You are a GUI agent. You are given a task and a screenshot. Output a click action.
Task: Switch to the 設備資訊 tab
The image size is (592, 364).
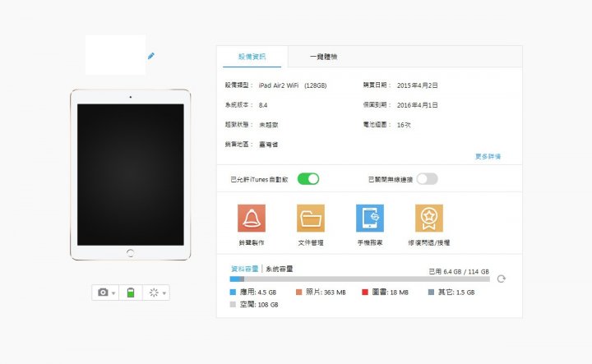pyautogui.click(x=252, y=57)
